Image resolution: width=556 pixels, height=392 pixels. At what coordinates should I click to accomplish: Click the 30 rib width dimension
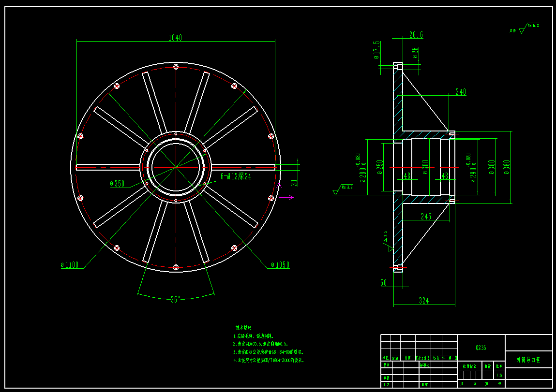tap(294, 183)
